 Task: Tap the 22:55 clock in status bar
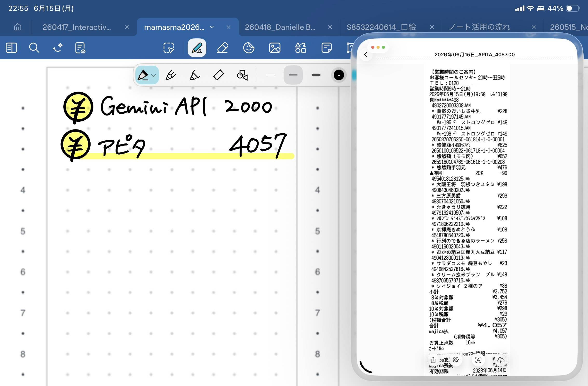(18, 8)
